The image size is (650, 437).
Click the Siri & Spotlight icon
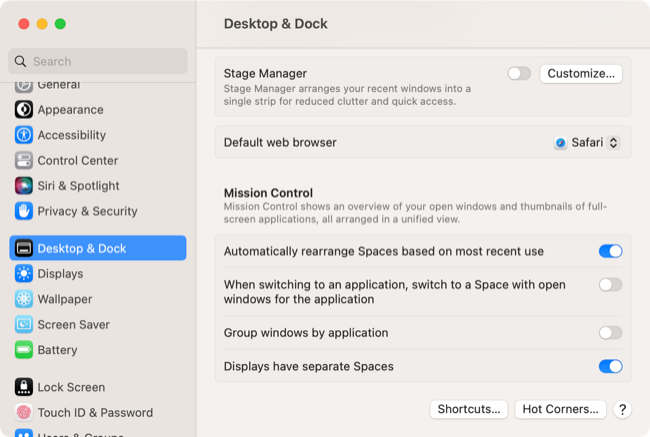coord(24,186)
